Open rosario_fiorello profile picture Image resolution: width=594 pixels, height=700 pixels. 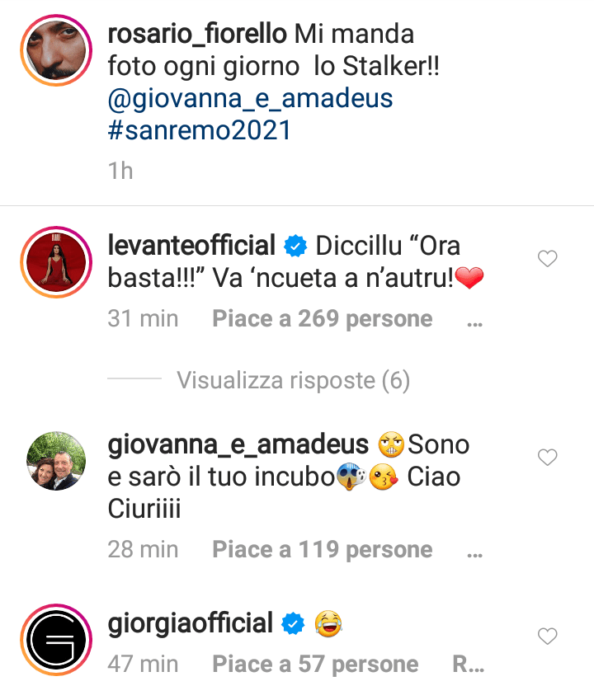(x=57, y=49)
